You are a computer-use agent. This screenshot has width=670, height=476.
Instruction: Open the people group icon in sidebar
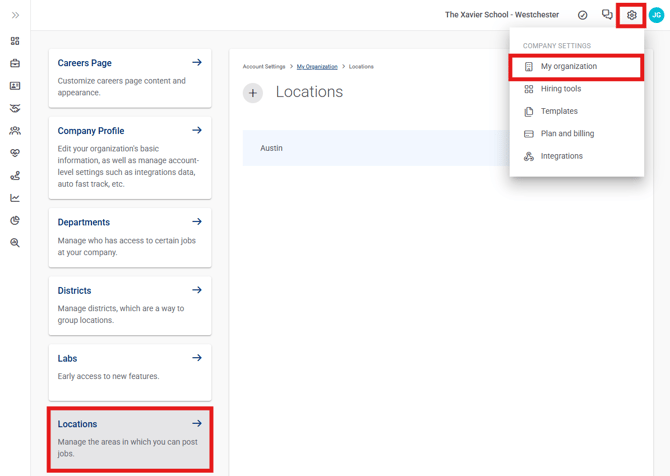coord(15,130)
